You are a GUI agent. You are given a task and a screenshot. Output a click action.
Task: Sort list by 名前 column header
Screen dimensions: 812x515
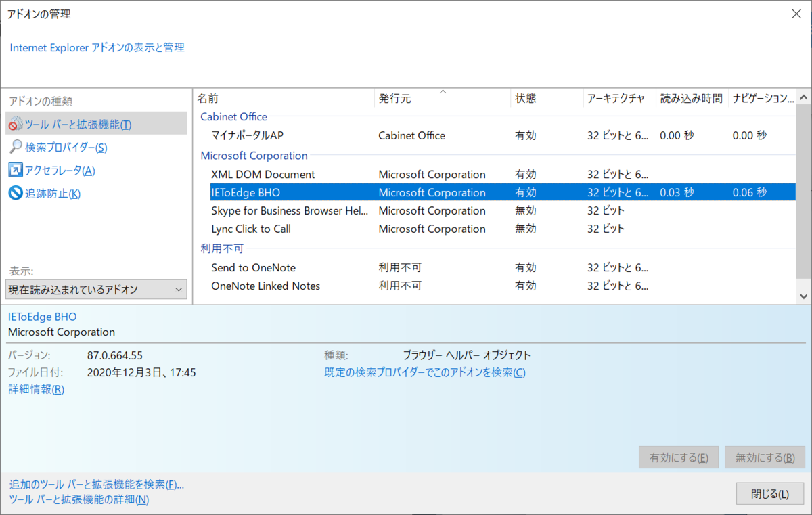(284, 98)
